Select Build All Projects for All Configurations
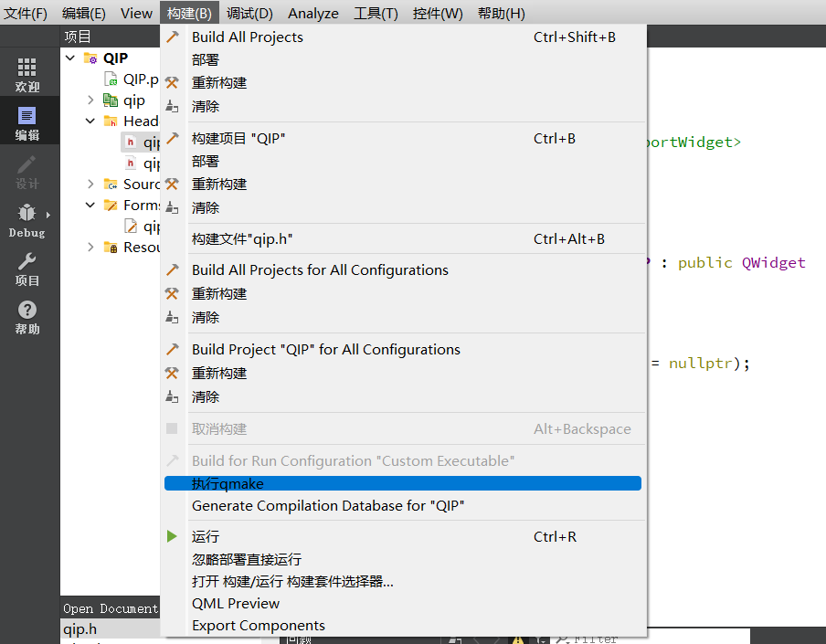 coord(403,269)
